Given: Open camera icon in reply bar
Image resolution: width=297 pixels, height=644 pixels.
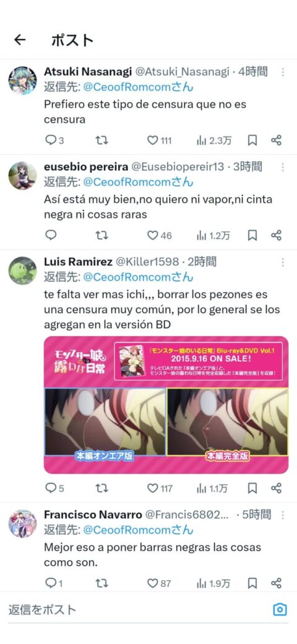Looking at the screenshot, I should pos(280,609).
